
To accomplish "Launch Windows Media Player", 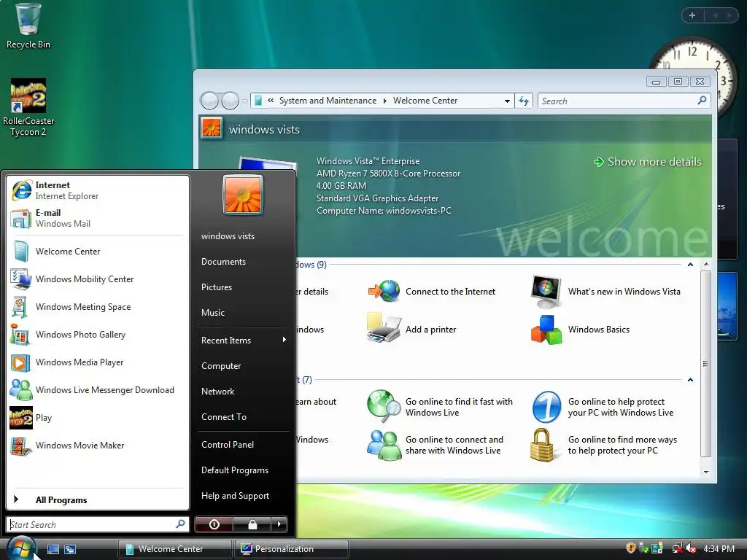I will tap(98, 362).
